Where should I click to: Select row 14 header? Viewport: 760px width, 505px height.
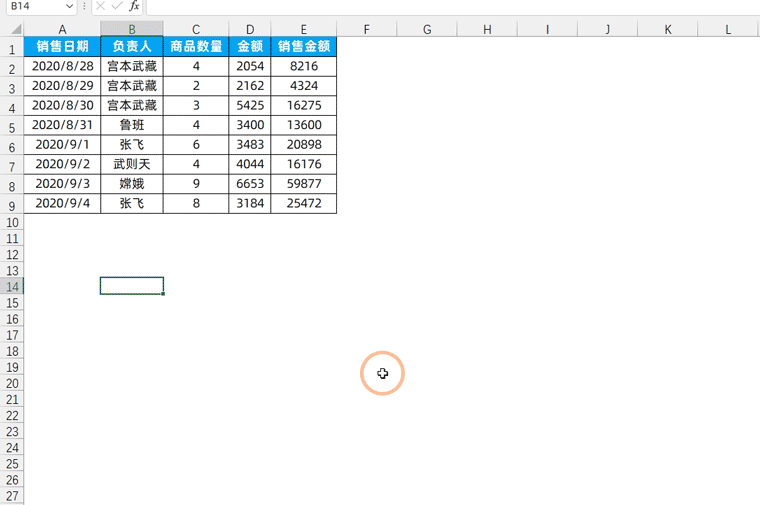pyautogui.click(x=12, y=287)
